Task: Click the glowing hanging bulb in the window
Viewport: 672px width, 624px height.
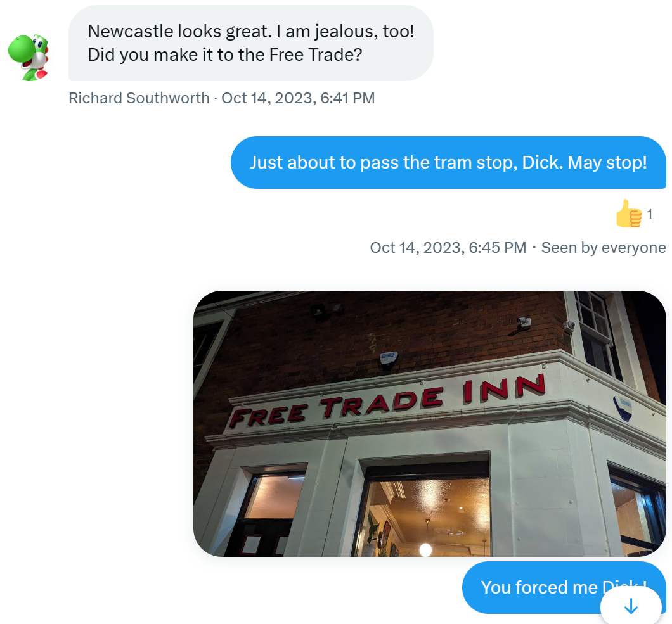Action: pyautogui.click(x=425, y=549)
